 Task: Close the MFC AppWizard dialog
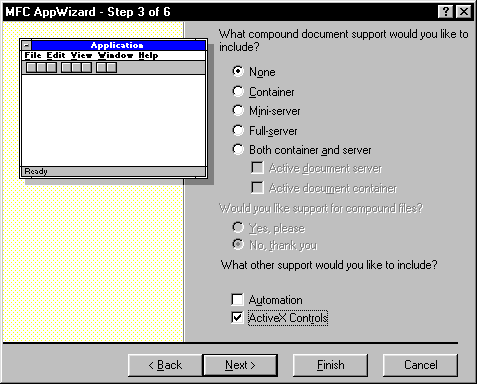pyautogui.click(x=464, y=12)
